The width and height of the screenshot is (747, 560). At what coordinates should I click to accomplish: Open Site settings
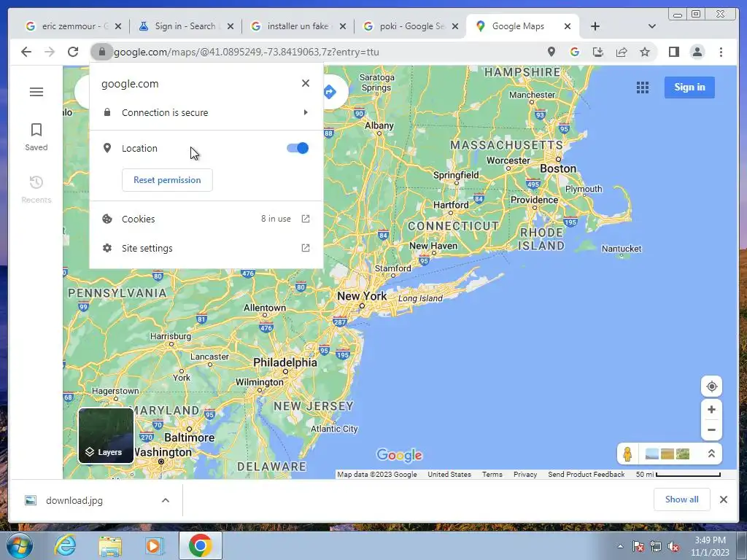click(206, 248)
